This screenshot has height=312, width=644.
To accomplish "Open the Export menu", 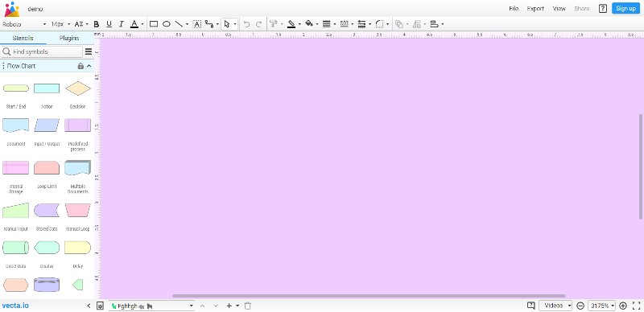I will coord(535,9).
